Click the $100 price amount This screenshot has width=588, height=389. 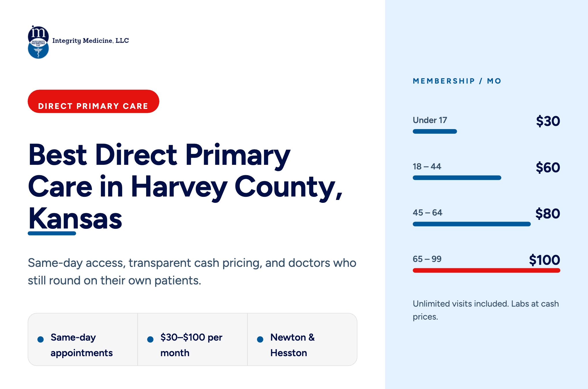544,260
